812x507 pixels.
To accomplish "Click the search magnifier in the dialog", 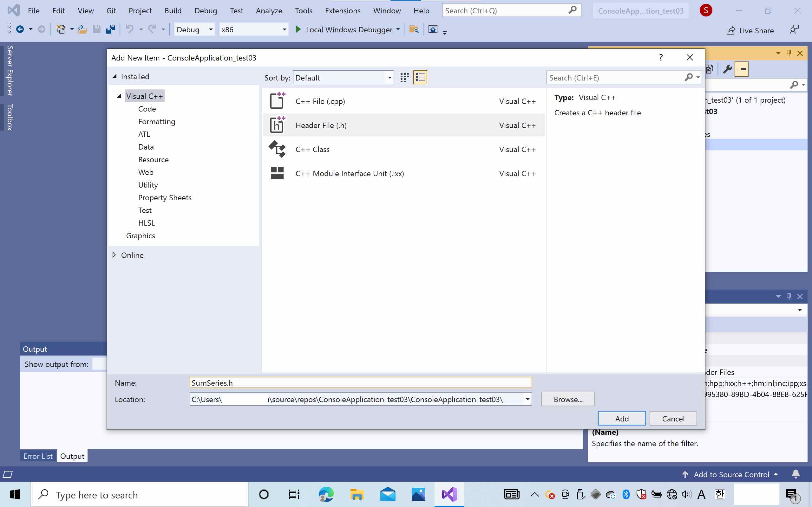I will (x=690, y=77).
